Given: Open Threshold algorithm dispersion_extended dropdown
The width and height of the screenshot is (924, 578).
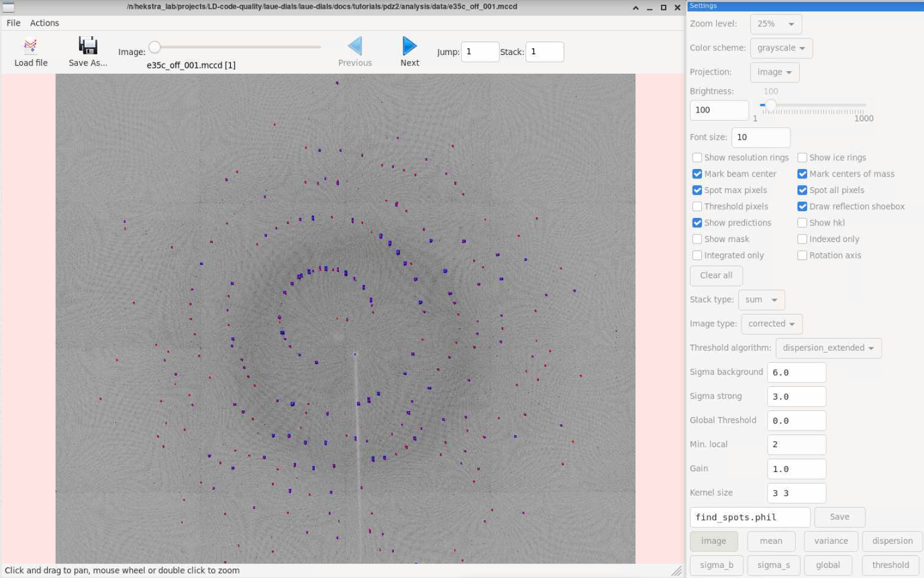Looking at the screenshot, I should [x=829, y=348].
